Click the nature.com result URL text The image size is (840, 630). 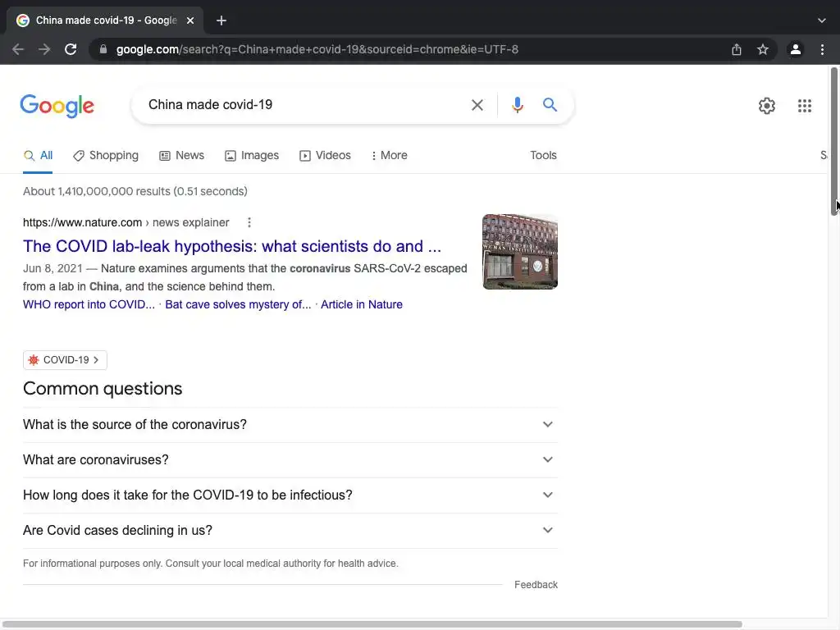click(x=126, y=222)
